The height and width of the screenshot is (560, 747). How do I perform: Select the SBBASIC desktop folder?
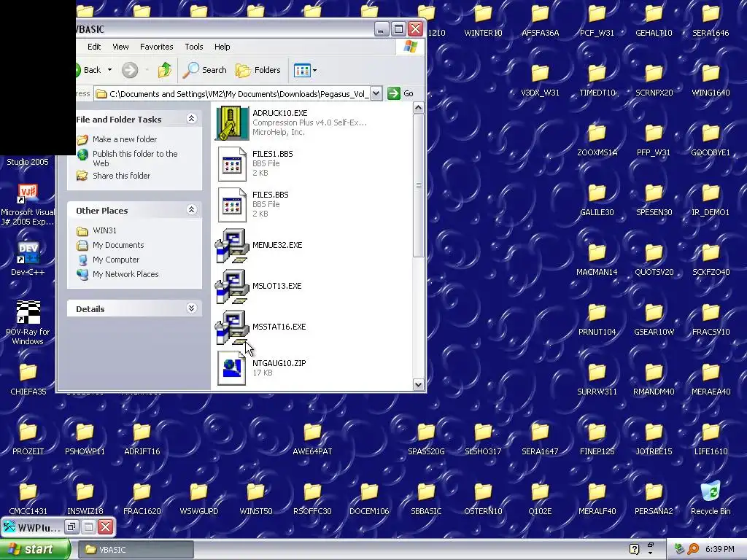[x=426, y=499]
